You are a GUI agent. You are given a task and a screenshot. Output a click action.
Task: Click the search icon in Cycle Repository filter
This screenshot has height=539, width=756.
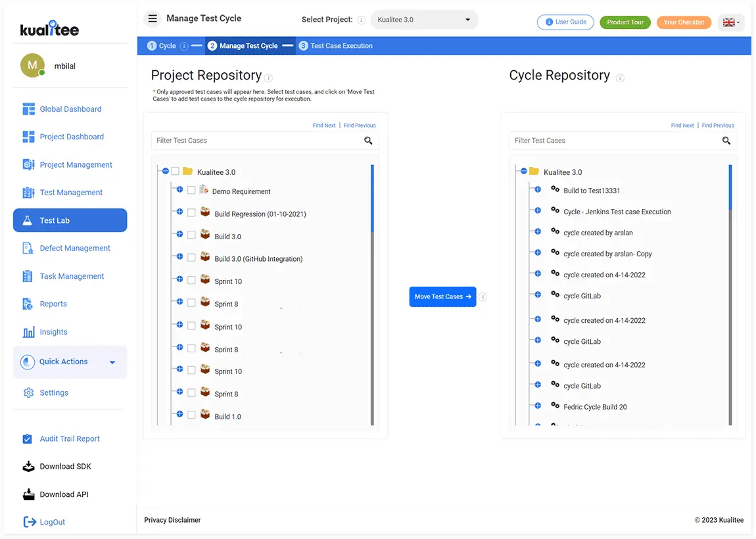click(726, 141)
